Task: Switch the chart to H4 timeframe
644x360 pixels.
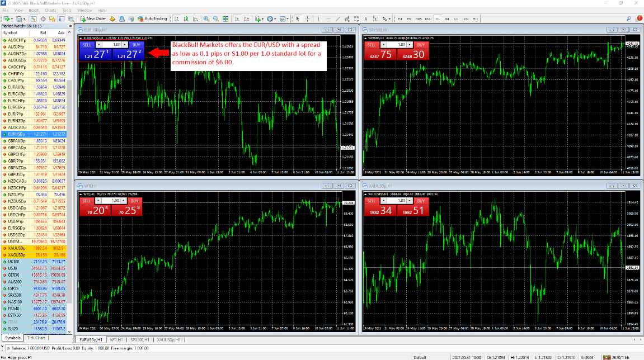Action: click(446, 18)
